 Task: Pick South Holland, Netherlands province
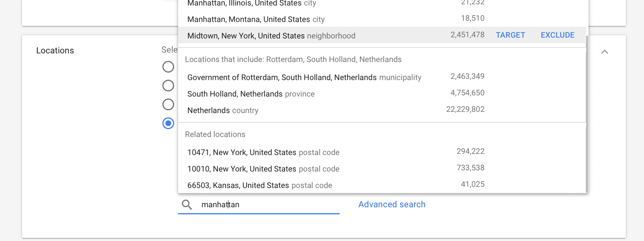pyautogui.click(x=382, y=93)
